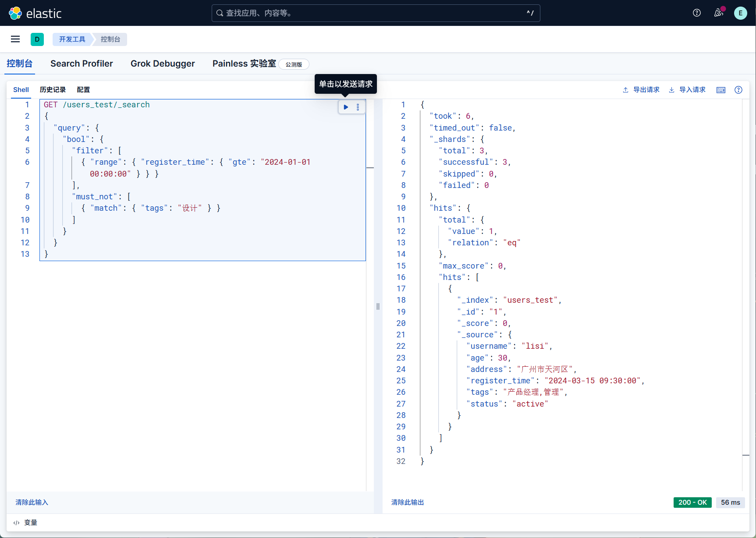This screenshot has height=538, width=756.
Task: Open the user avatar E menu
Action: [740, 13]
